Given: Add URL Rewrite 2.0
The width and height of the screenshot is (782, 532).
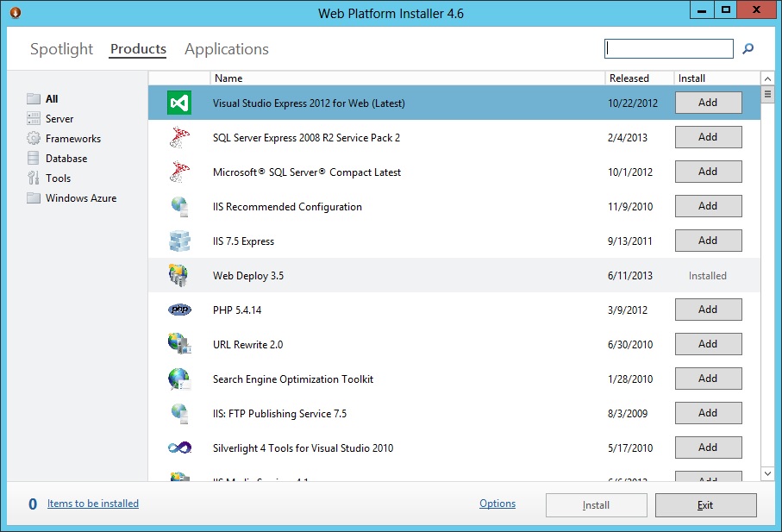Looking at the screenshot, I should [708, 344].
